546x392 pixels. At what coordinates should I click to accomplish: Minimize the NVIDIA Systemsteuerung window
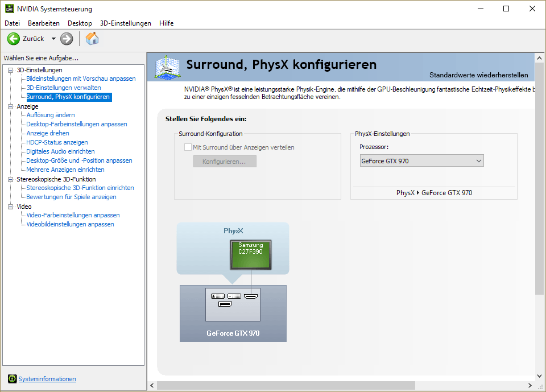pos(481,9)
